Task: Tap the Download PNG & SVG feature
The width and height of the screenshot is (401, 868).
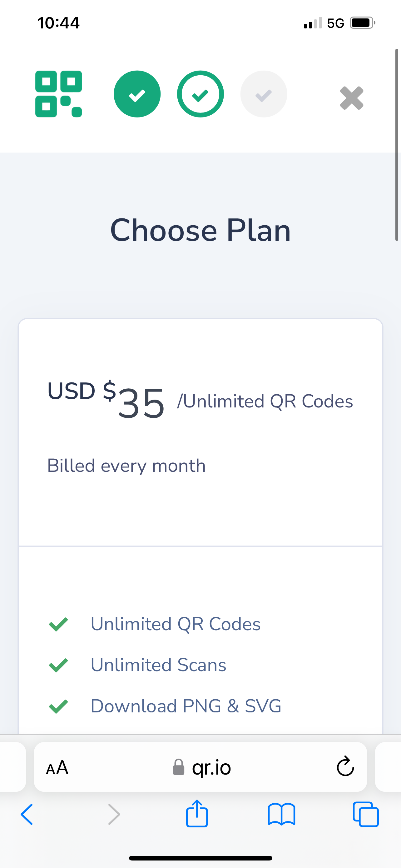Action: point(186,706)
